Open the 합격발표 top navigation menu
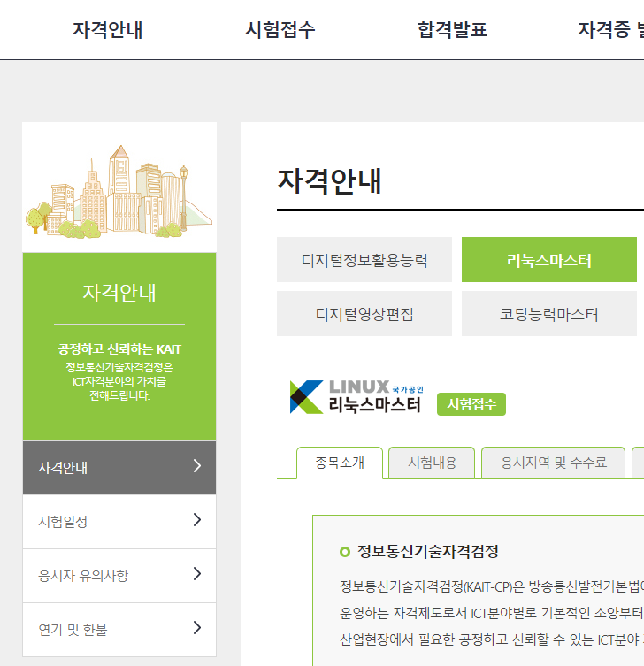This screenshot has height=666, width=644. pos(452,30)
